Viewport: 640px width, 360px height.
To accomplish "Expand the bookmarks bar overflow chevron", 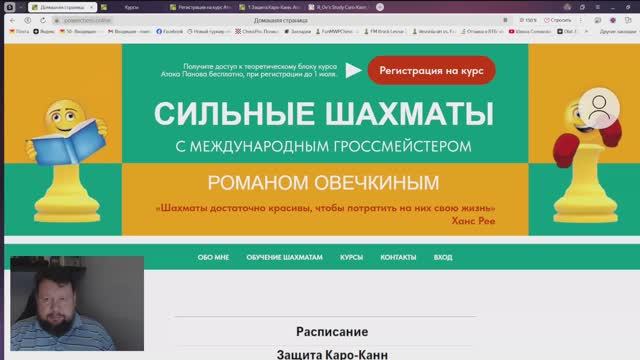I will tap(587, 31).
